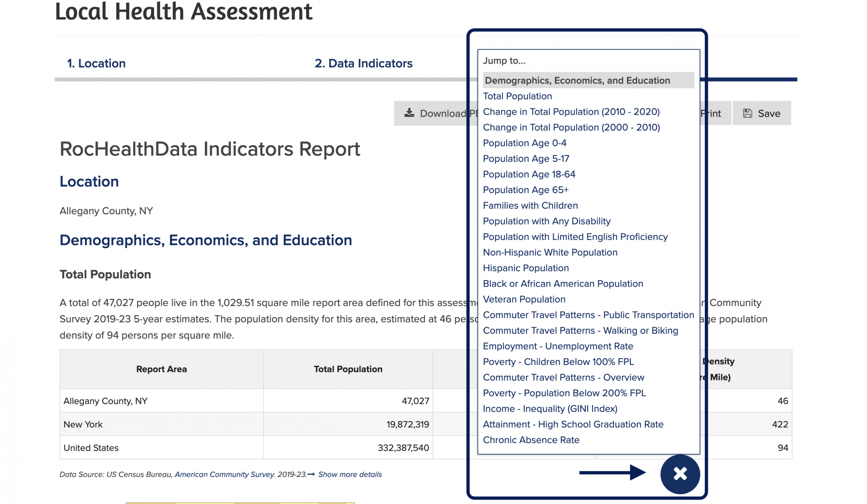Jump to Population with Any Disability

(x=547, y=221)
